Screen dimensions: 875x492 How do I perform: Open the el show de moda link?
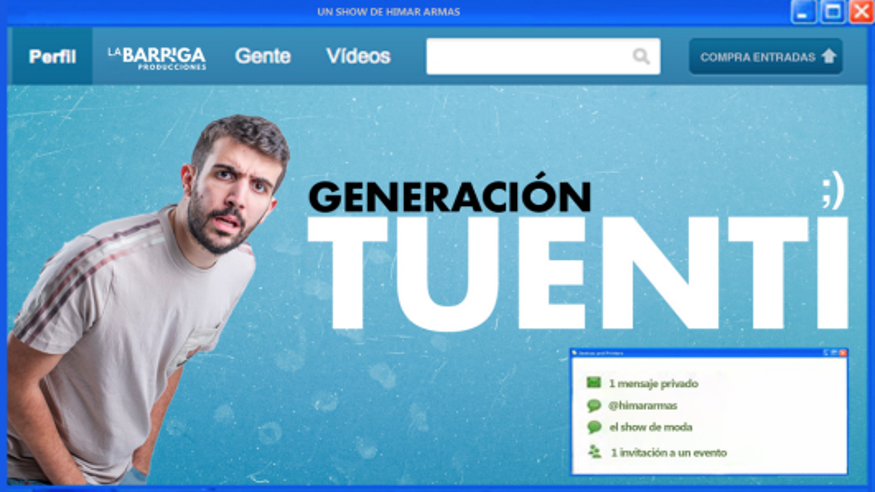(650, 427)
